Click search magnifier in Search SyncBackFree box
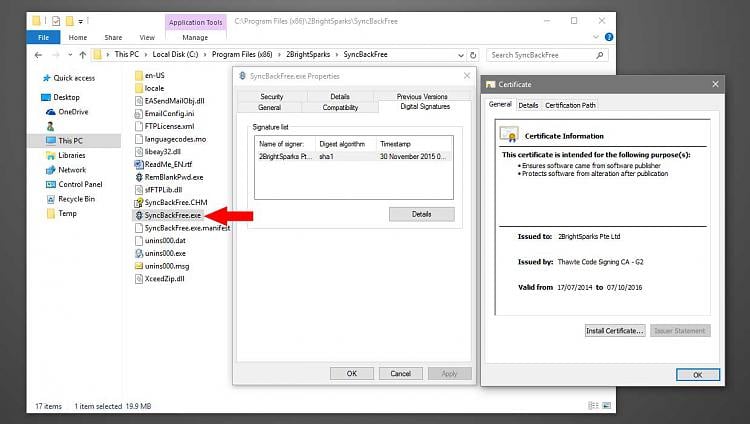750x424 pixels. coord(600,55)
